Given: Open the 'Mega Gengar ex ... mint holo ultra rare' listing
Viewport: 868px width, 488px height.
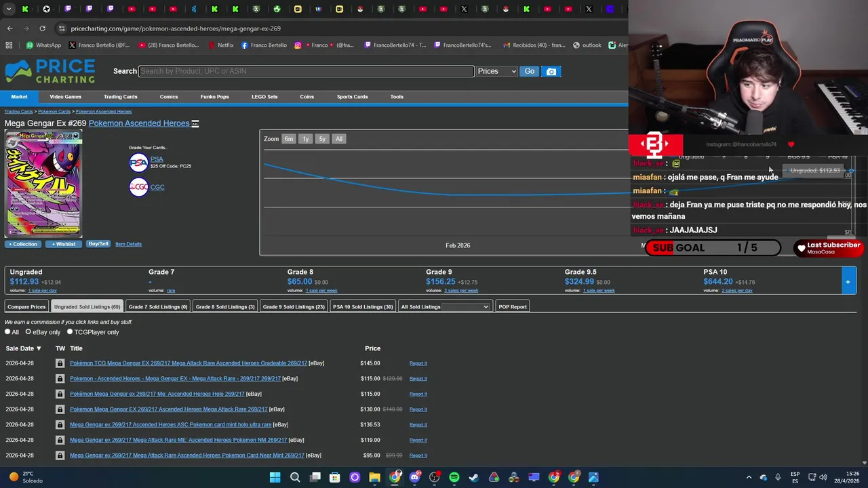Looking at the screenshot, I should click(170, 425).
